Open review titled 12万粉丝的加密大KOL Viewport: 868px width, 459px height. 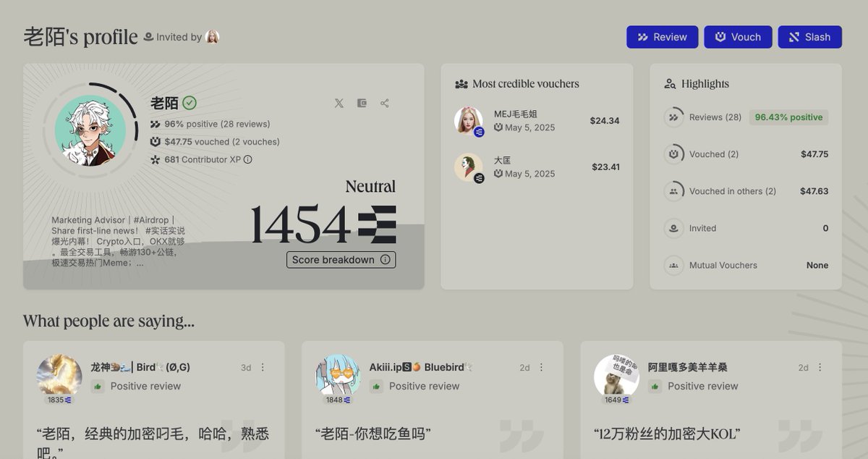[x=667, y=434]
